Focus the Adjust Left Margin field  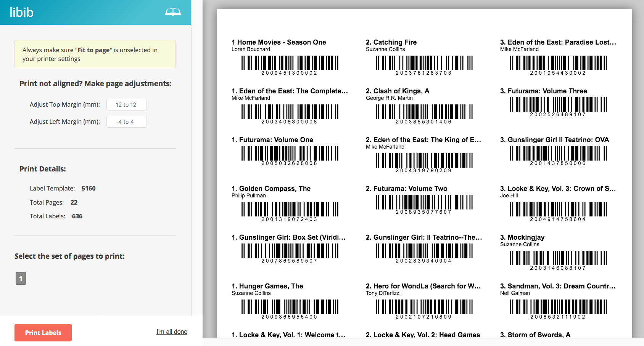coord(126,122)
